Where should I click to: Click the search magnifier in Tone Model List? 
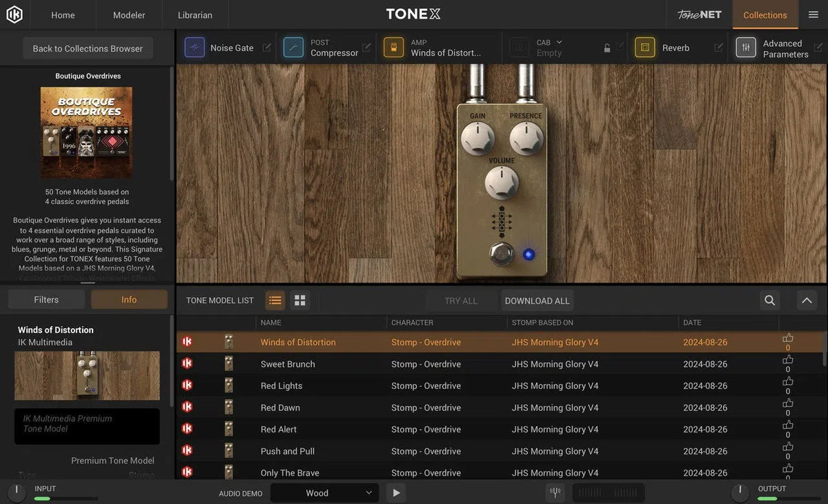pos(769,301)
